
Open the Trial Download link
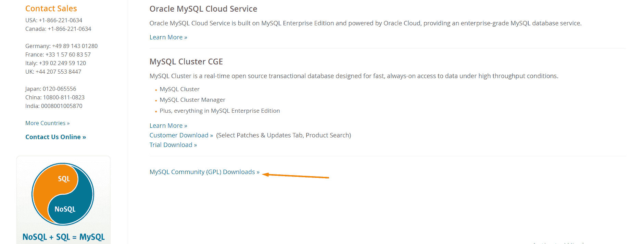(173, 145)
